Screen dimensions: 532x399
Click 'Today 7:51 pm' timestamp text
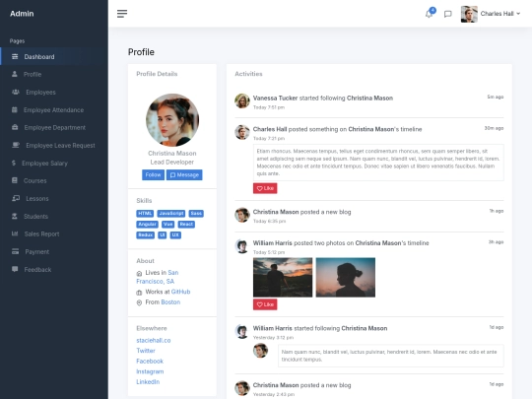coord(269,107)
